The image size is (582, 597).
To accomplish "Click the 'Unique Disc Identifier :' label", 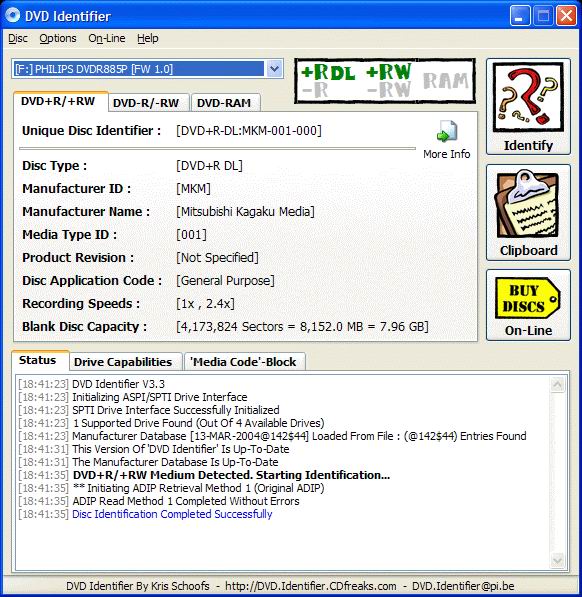I will [x=91, y=131].
